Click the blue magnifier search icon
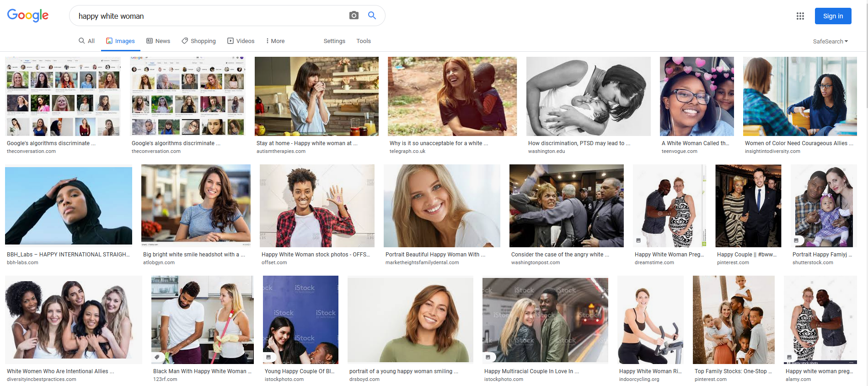Viewport: 868px width, 386px height. [x=372, y=16]
